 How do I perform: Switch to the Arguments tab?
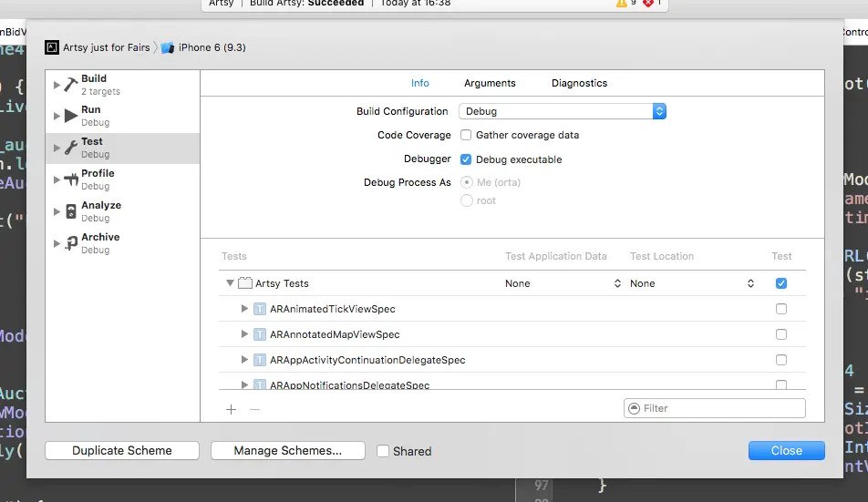click(x=490, y=83)
